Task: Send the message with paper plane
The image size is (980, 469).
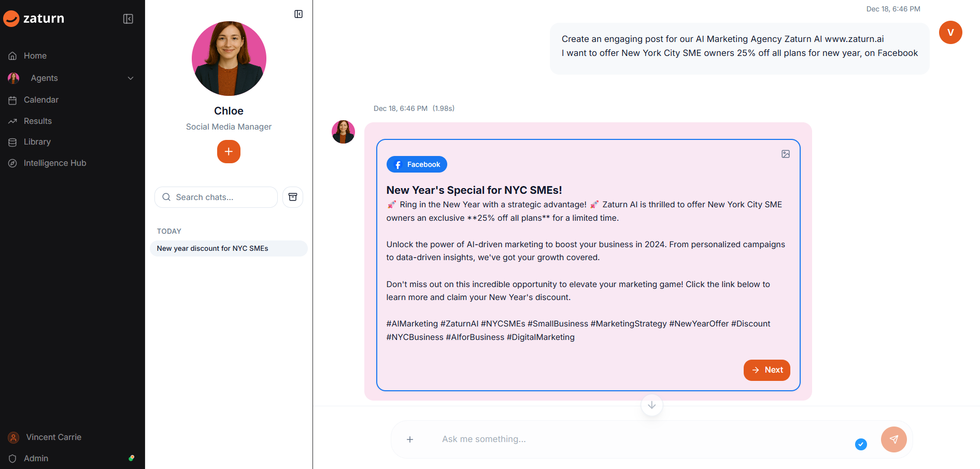Action: pyautogui.click(x=893, y=439)
